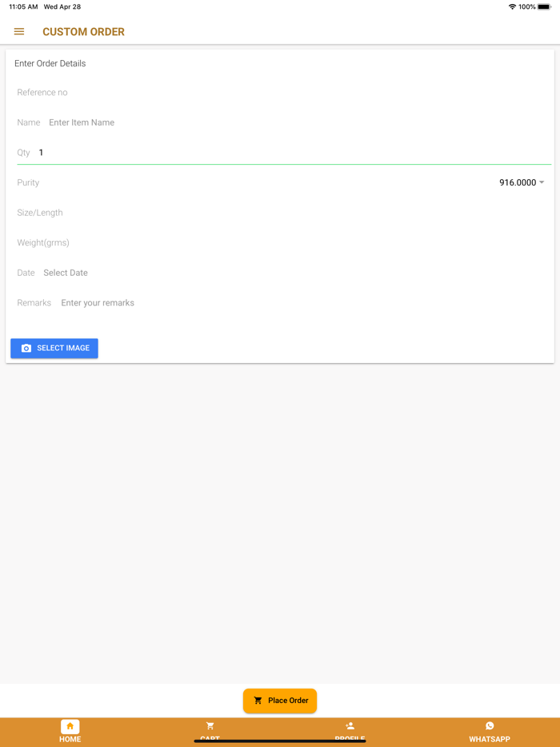The image size is (560, 747).
Task: Expand the Purity dropdown arrow
Action: coord(542,183)
